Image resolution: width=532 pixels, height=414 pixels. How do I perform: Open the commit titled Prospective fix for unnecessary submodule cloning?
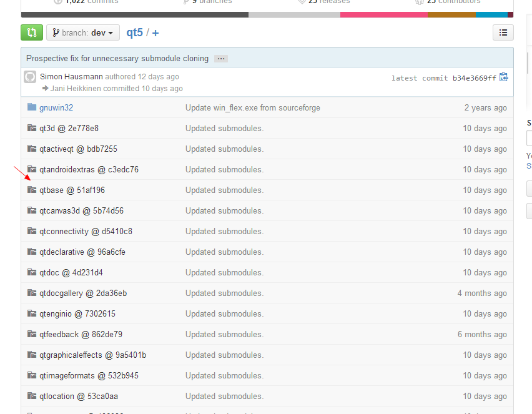click(x=117, y=58)
